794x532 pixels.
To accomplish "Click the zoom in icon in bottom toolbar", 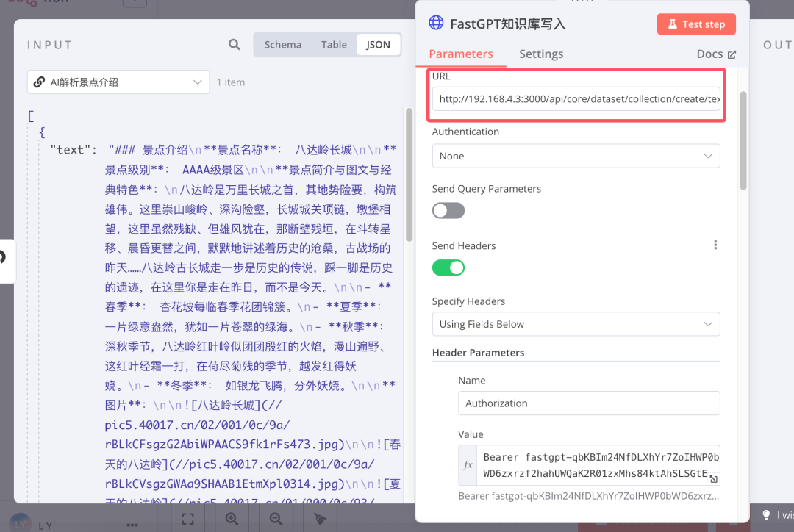I will [x=232, y=518].
